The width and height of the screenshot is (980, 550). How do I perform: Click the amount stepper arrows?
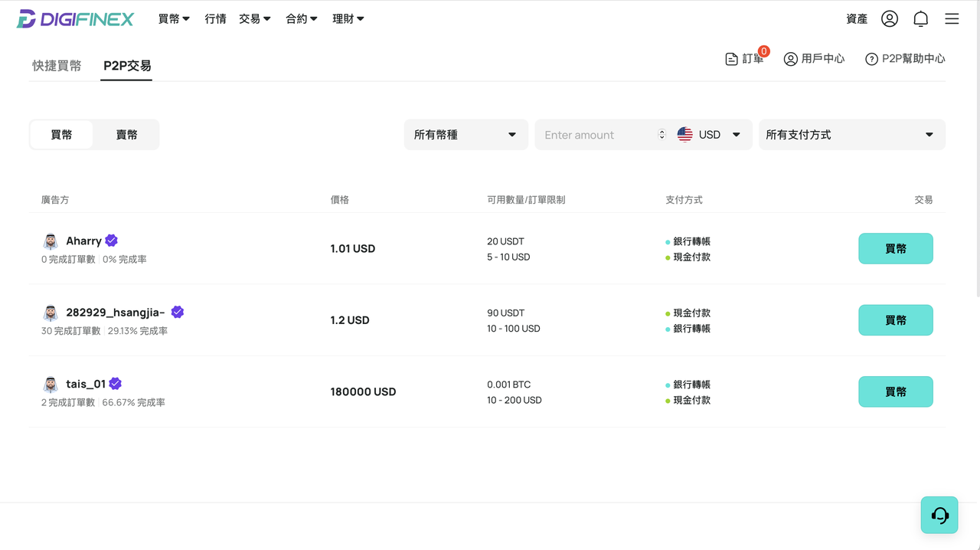tap(662, 135)
